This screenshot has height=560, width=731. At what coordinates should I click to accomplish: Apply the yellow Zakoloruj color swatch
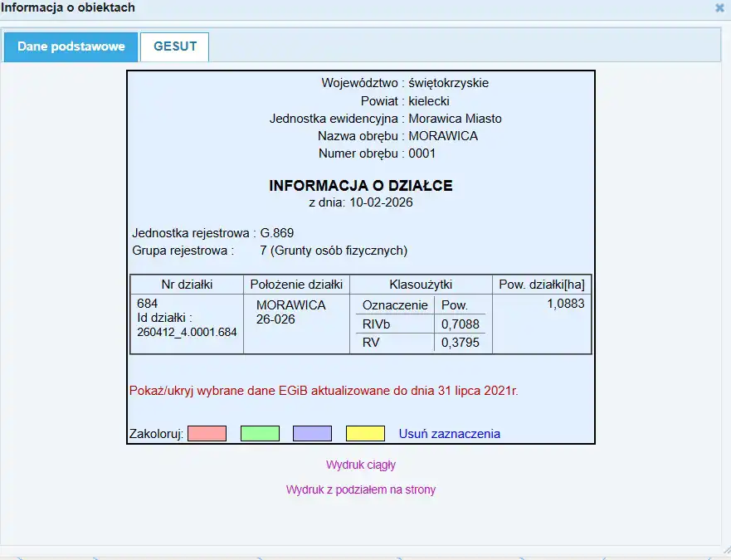tap(365, 433)
